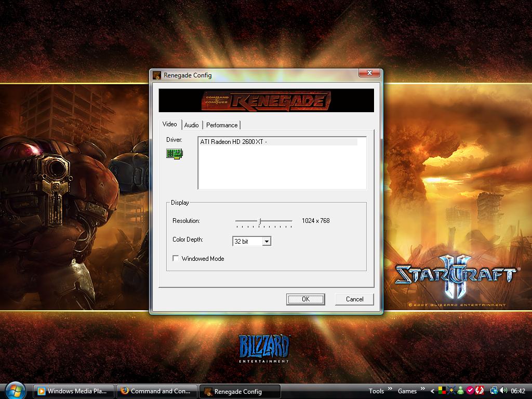Switch to the Audio tab

191,125
